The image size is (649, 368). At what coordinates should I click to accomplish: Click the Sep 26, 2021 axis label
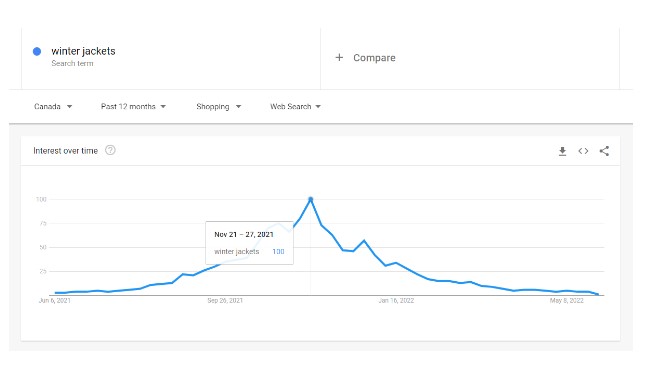click(225, 301)
